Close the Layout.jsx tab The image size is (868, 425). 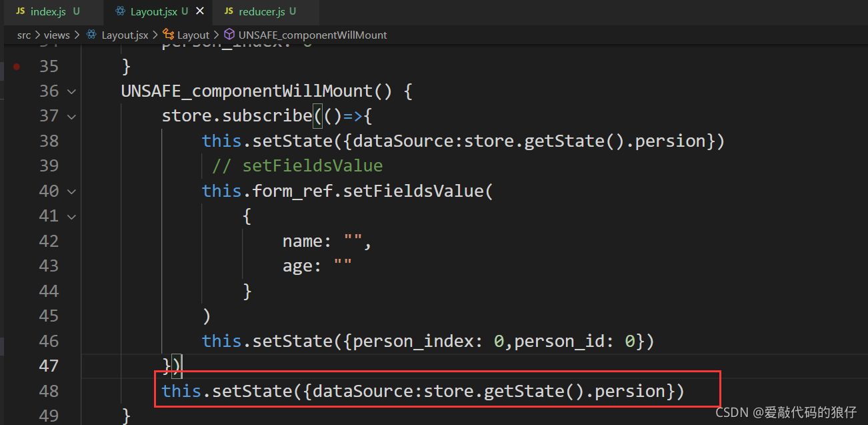click(199, 11)
